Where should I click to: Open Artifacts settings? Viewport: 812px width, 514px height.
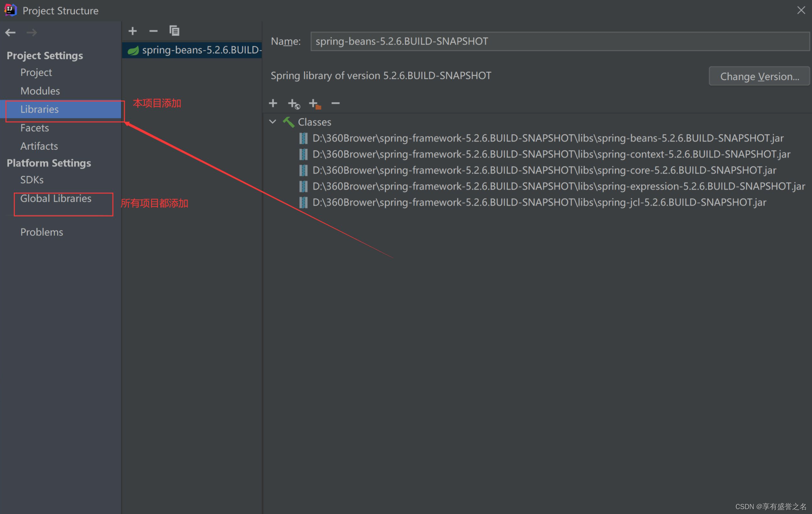pyautogui.click(x=39, y=146)
